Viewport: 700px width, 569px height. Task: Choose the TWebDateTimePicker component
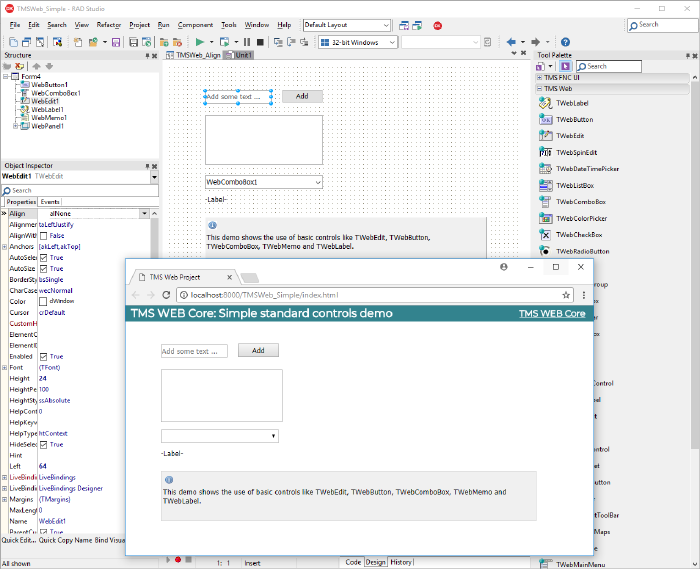click(x=546, y=169)
